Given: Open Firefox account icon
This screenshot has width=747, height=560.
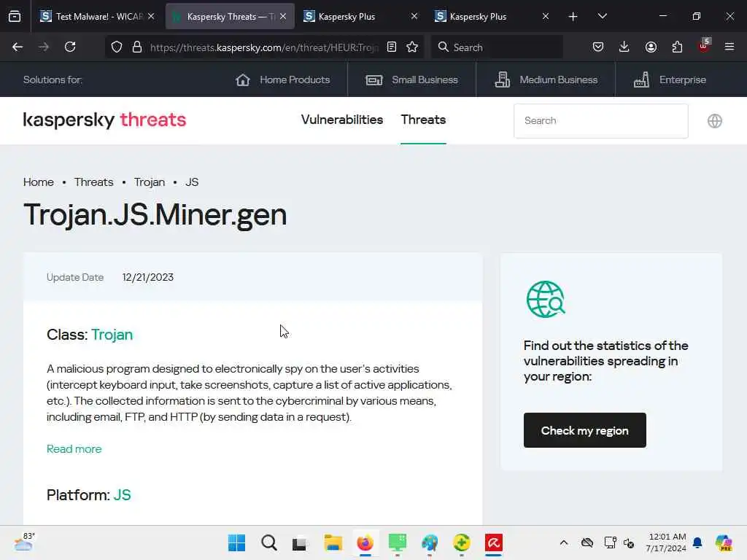Looking at the screenshot, I should tap(651, 47).
